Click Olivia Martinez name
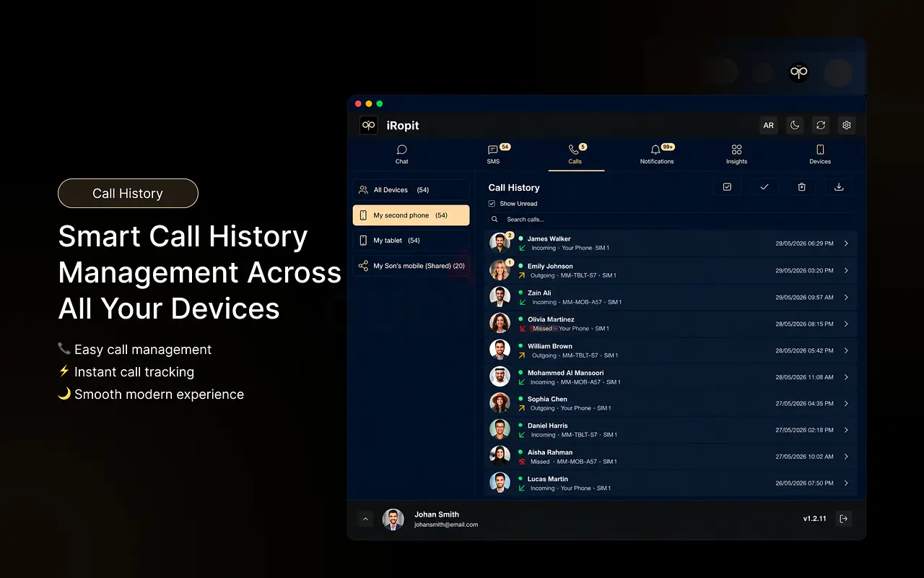This screenshot has width=924, height=578. (551, 319)
